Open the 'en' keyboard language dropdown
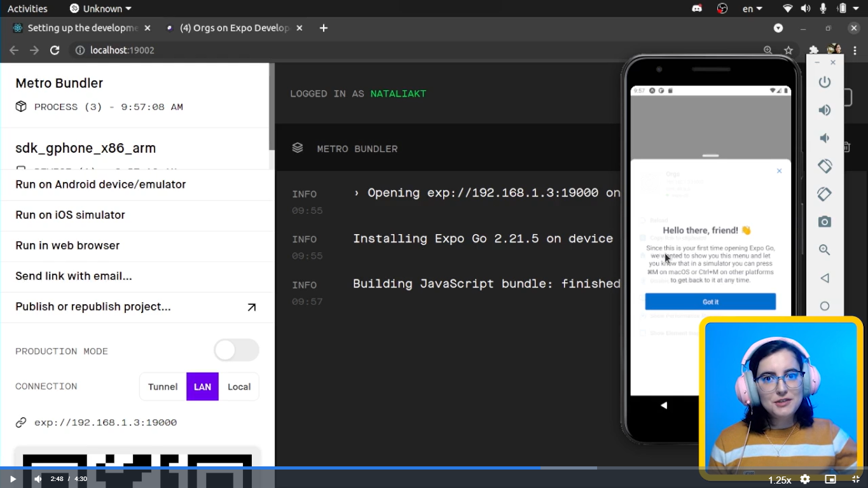Viewport: 868px width, 488px height. tap(752, 8)
